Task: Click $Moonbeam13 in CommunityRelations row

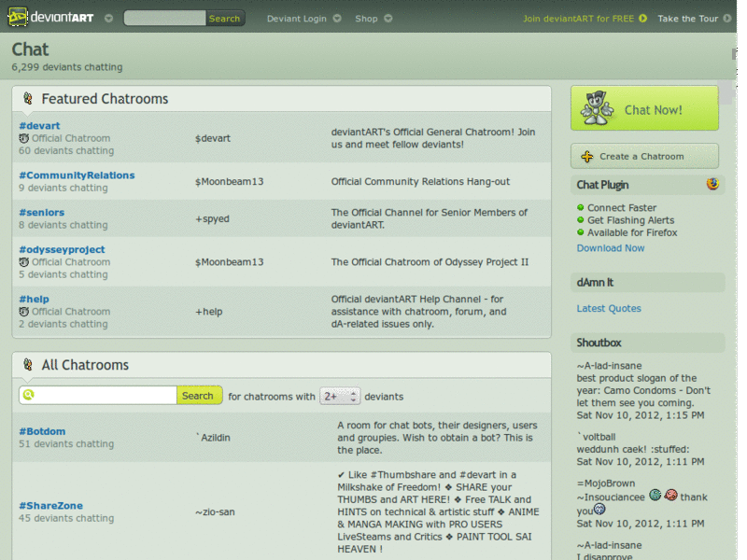Action: click(x=229, y=181)
